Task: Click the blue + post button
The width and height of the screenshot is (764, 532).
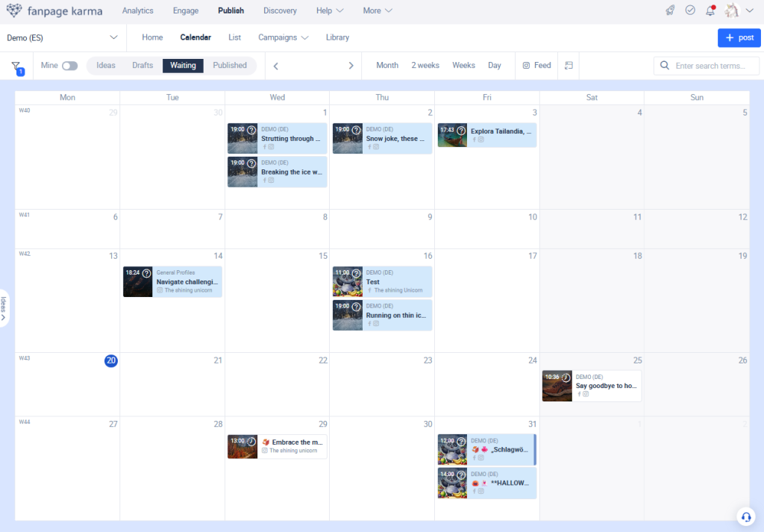Action: pos(739,37)
